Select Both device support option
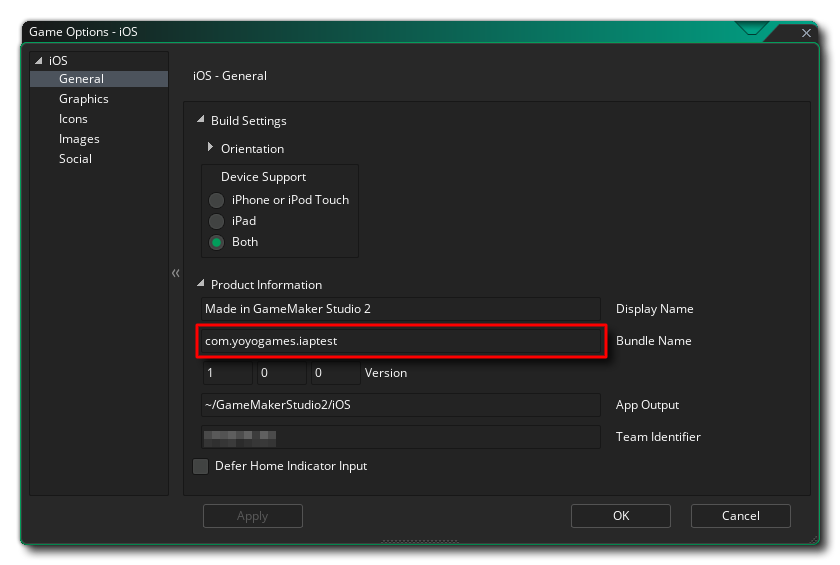840x565 pixels. coord(216,242)
